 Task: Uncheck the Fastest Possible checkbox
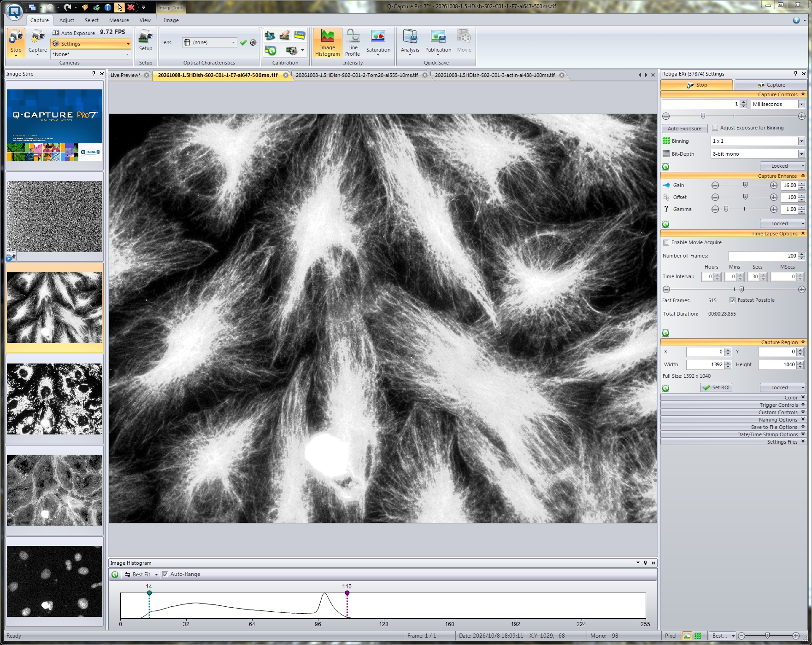pos(732,300)
